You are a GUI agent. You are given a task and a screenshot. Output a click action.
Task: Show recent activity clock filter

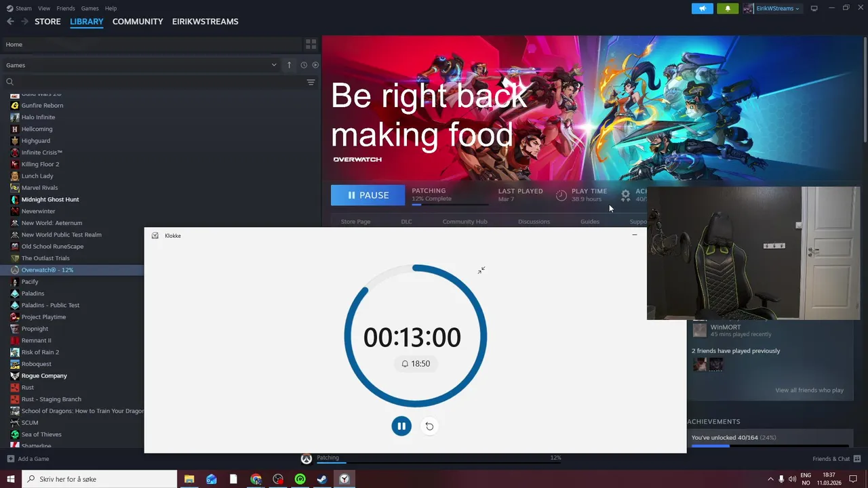coord(304,65)
